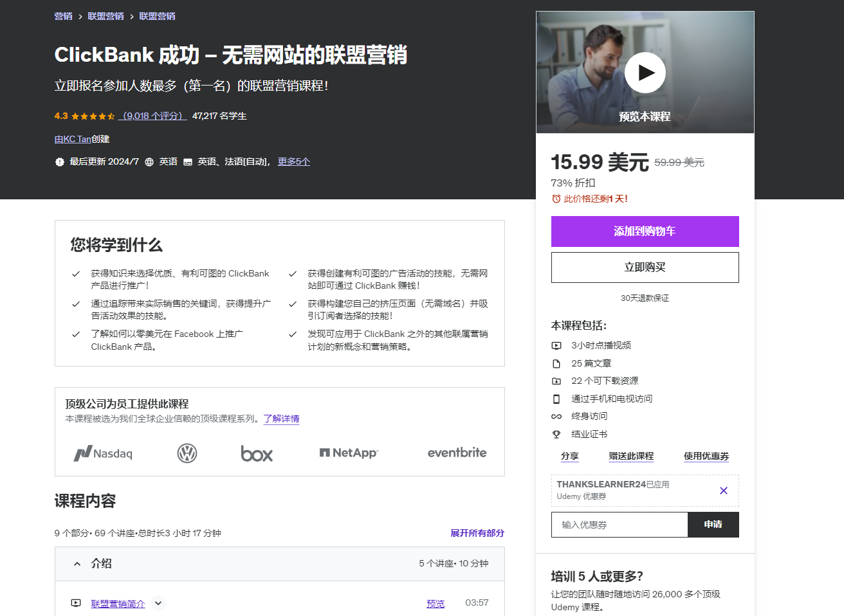Click the video icon beside 3小时点播视频

point(556,346)
